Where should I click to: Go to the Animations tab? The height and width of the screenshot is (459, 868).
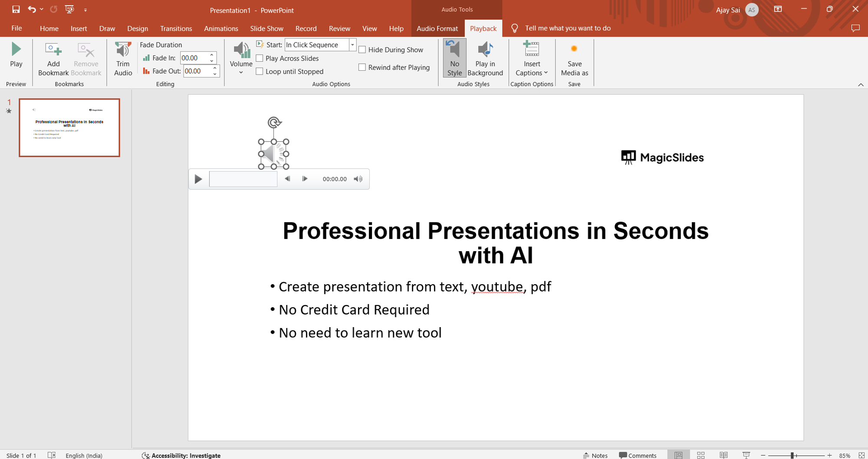click(x=221, y=28)
